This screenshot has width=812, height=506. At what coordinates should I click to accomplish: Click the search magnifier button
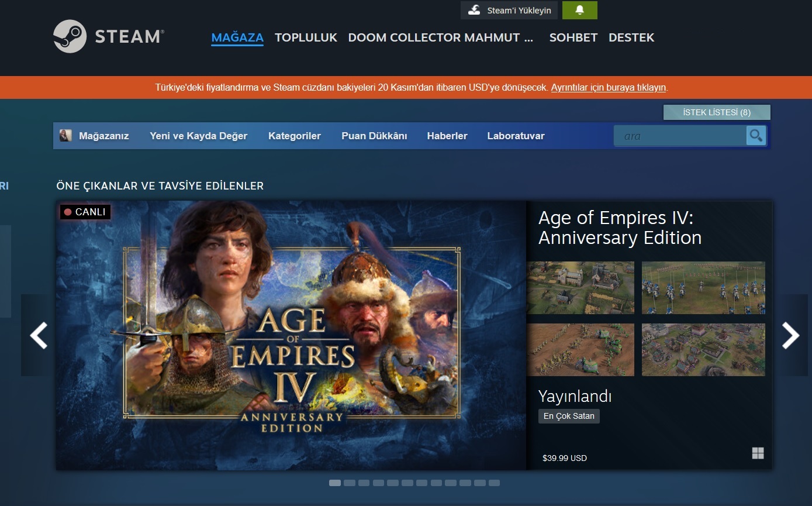756,136
